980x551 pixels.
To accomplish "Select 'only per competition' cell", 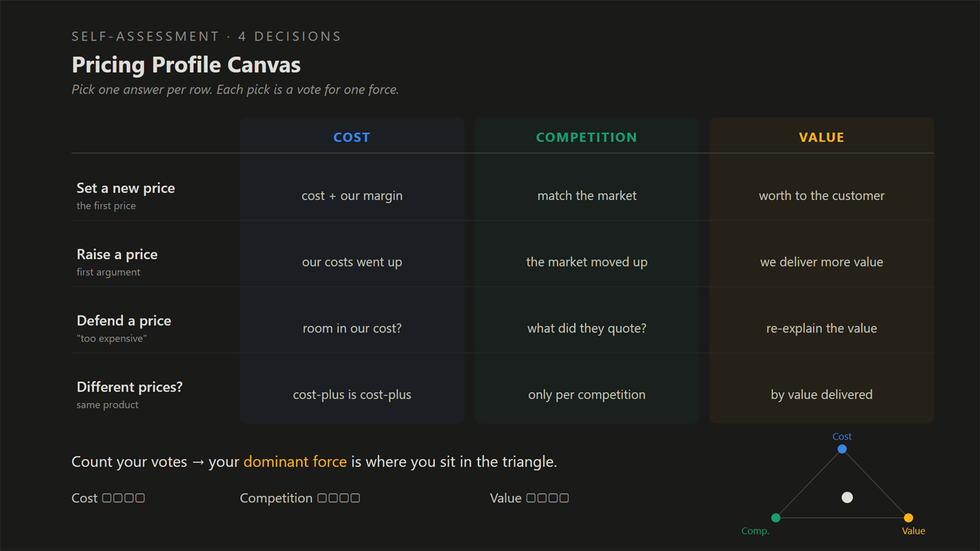I will [x=587, y=395].
